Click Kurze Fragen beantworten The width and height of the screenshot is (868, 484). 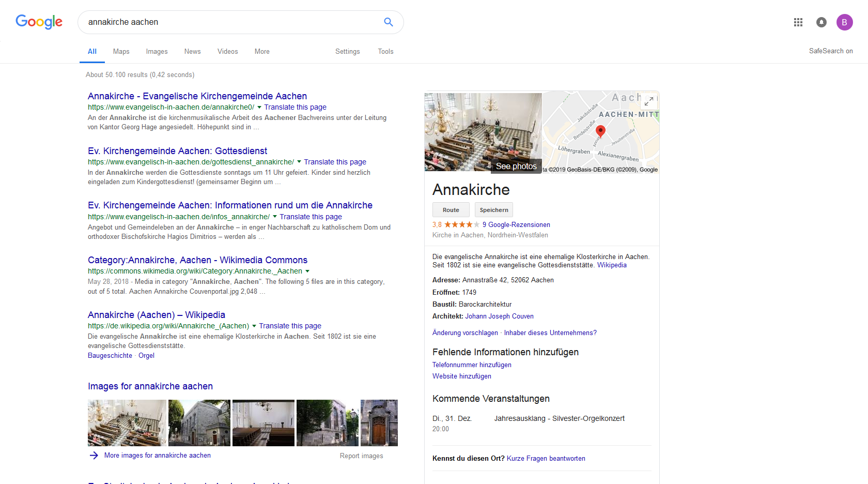[546, 458]
